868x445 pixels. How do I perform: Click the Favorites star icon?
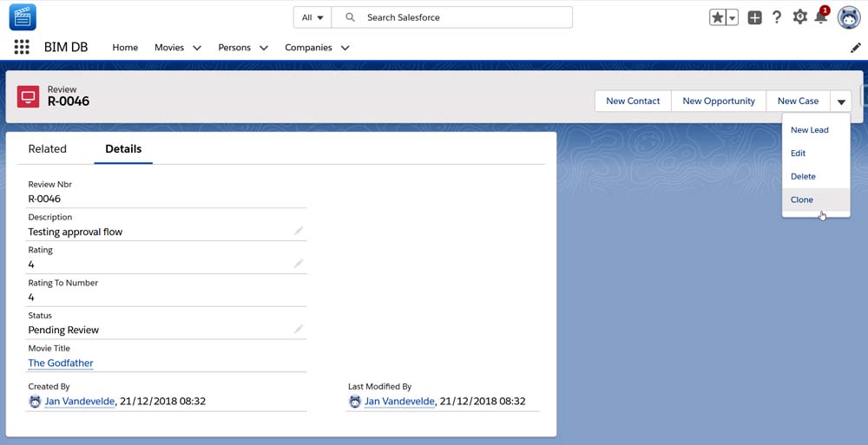718,17
